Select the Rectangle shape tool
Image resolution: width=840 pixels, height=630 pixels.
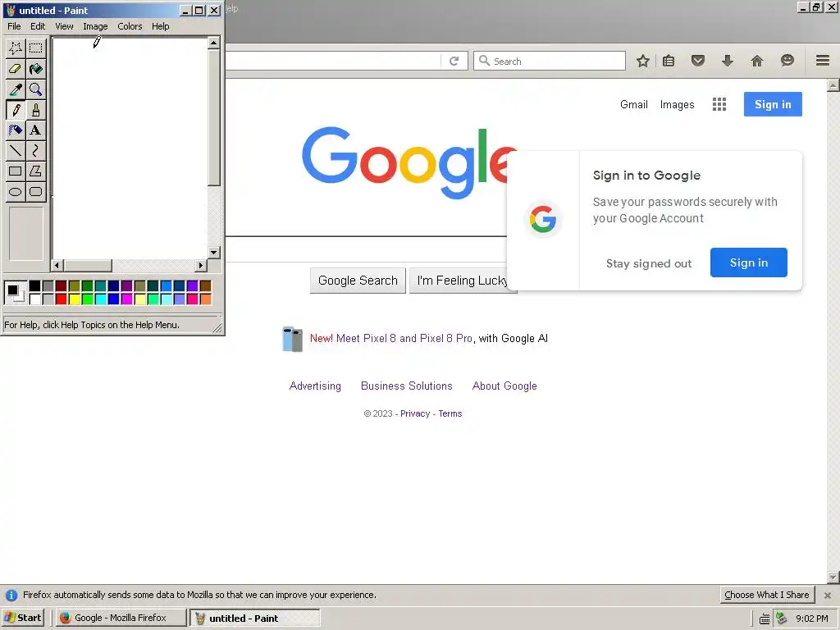[x=16, y=171]
